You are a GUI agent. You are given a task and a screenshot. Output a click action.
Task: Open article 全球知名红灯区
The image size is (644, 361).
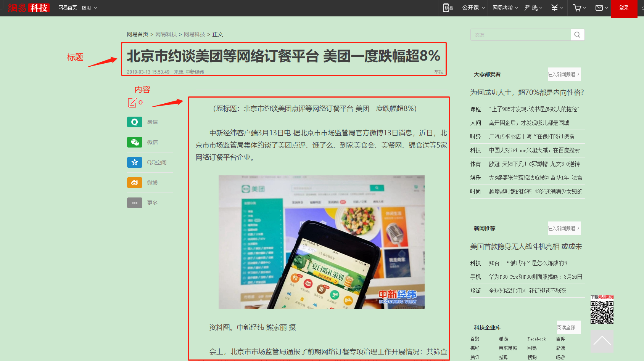528,290
